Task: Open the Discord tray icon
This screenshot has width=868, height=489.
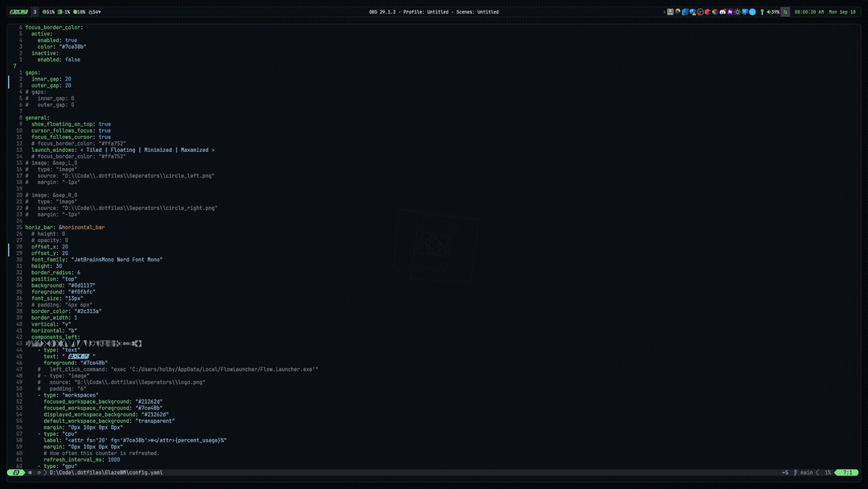Action: 723,12
